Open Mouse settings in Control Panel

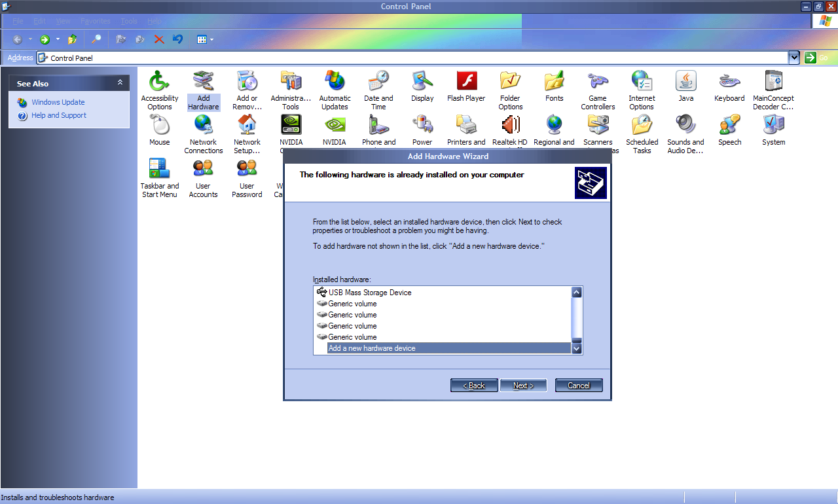[160, 131]
